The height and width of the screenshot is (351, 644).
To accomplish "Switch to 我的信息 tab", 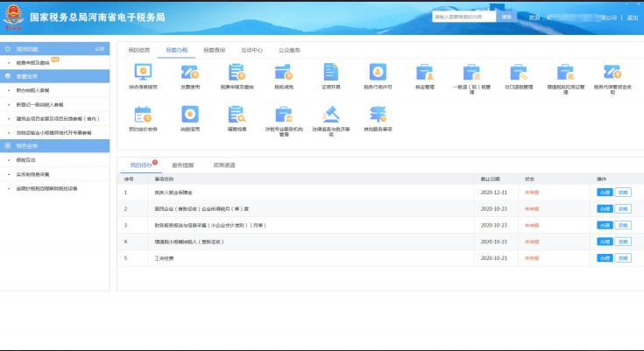I will pos(139,50).
